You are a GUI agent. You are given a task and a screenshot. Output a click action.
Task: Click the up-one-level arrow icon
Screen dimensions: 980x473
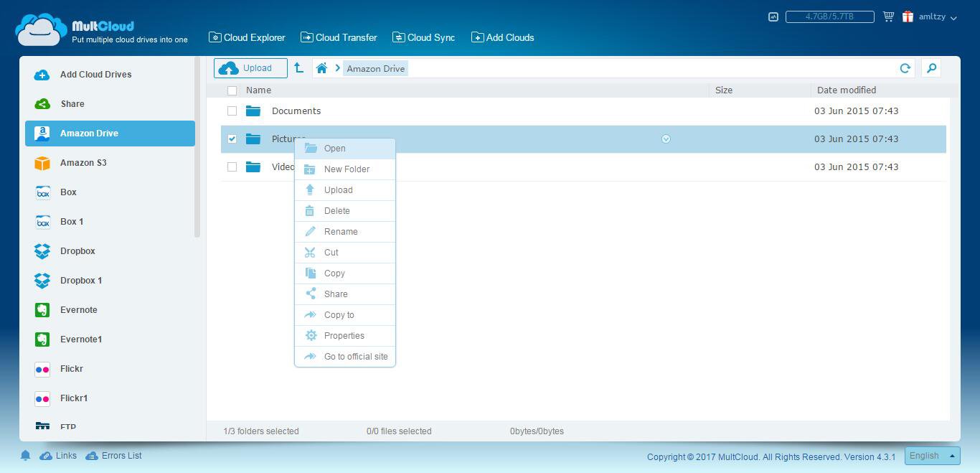tap(298, 68)
